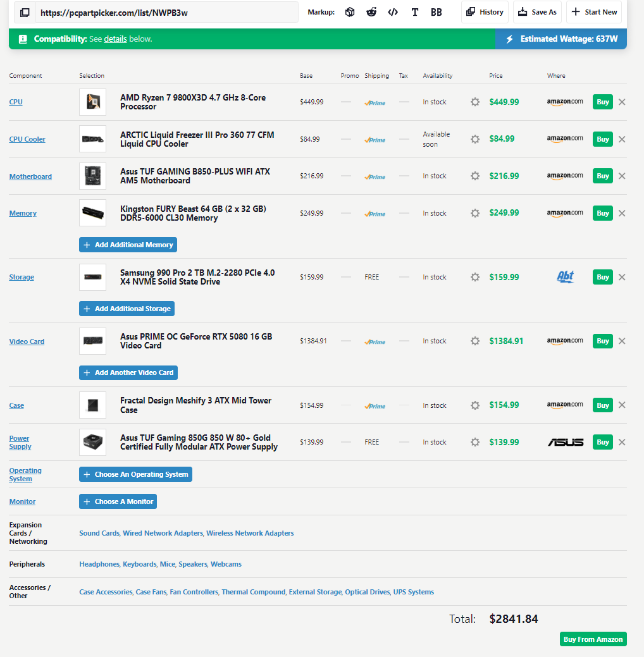This screenshot has width=644, height=657.
Task: Open the Wireless Network Adapters link
Action: pos(250,533)
